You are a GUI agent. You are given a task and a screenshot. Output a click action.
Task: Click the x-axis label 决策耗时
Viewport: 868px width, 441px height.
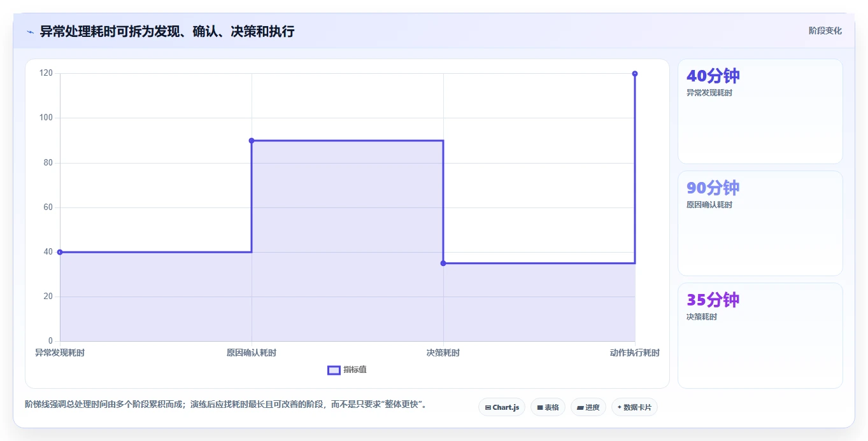coord(443,353)
